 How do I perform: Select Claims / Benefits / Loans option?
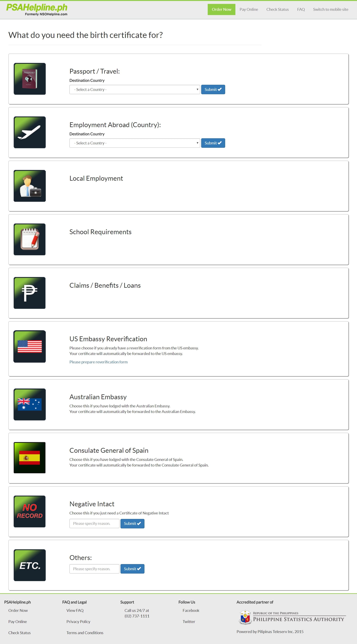[x=105, y=285]
